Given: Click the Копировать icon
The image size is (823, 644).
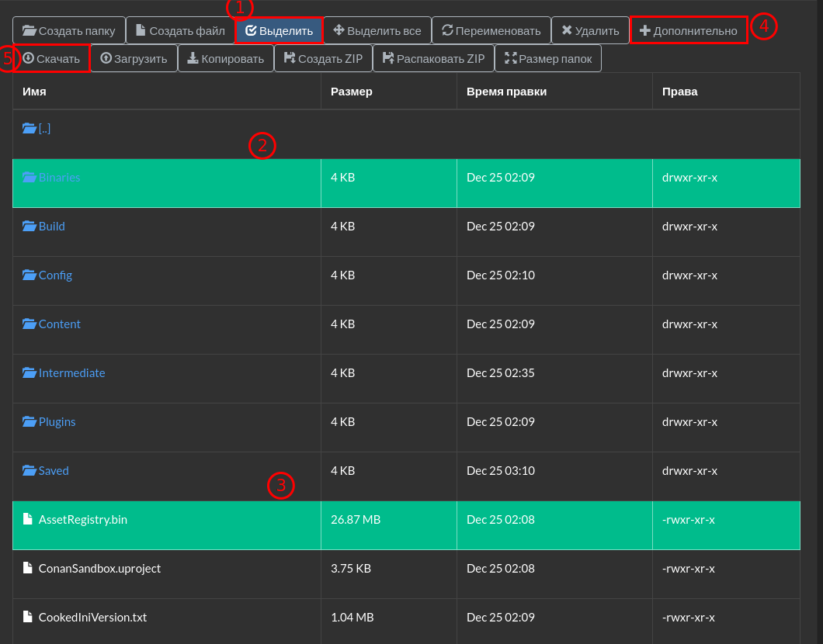Looking at the screenshot, I should (x=193, y=58).
